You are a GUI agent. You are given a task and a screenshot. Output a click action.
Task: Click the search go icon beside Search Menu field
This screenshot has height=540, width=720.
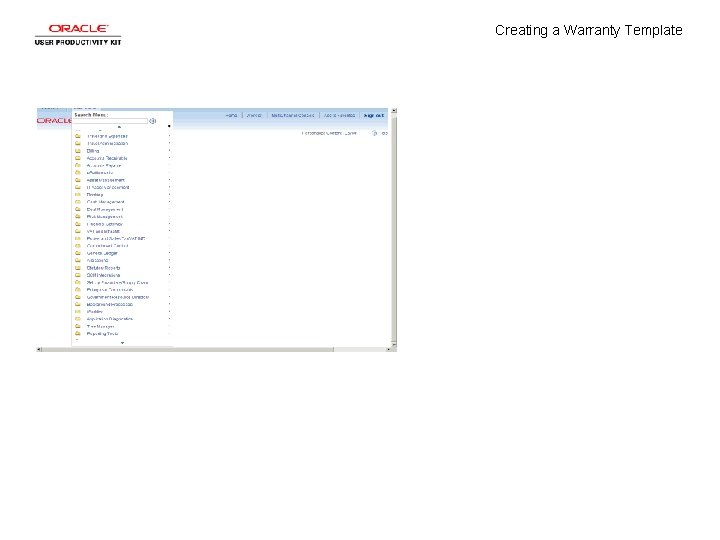click(x=152, y=121)
